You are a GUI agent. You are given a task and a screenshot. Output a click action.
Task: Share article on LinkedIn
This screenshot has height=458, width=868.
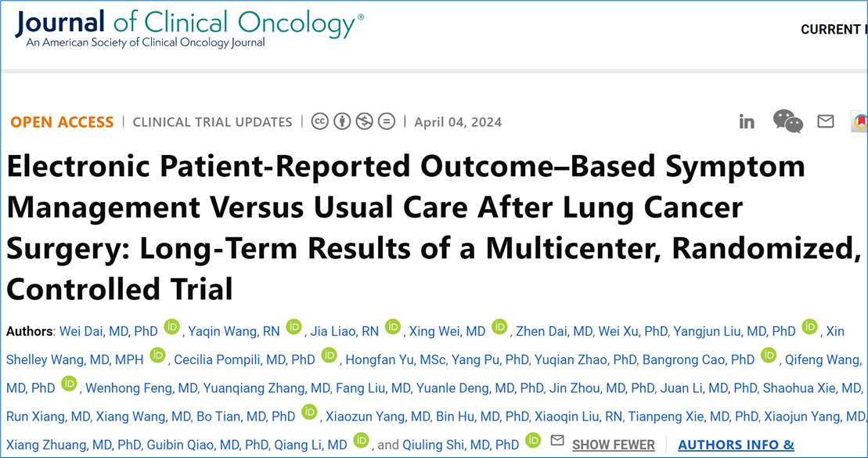coord(747,121)
